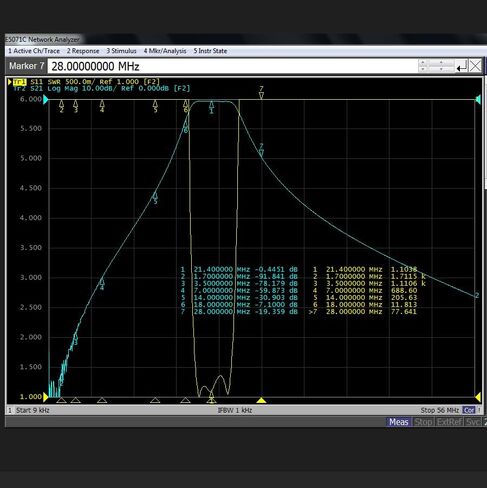This screenshot has height=488, width=487.
Task: Open the 4 Mkr/Analysis menu
Action: click(x=165, y=51)
